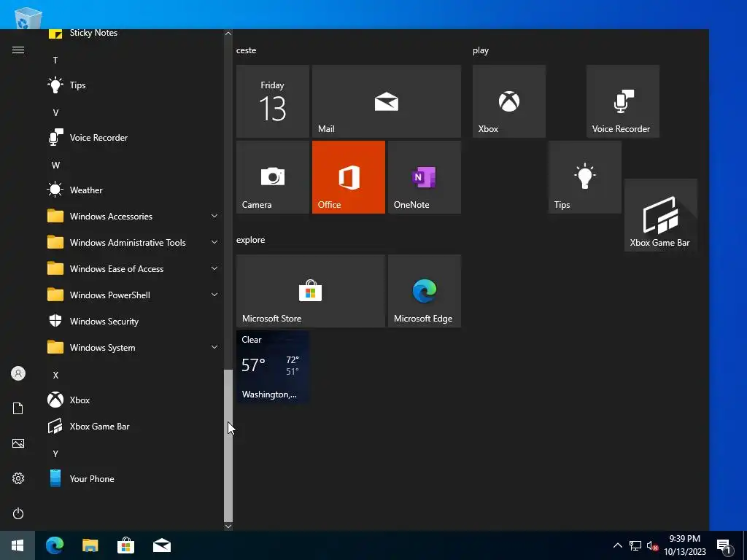Viewport: 747px width, 560px height.
Task: Launch the Microsoft Edge tile
Action: 424,291
